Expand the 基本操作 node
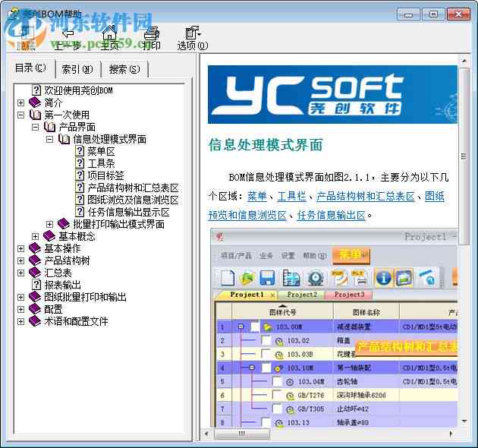The width and height of the screenshot is (478, 448). pos(20,249)
